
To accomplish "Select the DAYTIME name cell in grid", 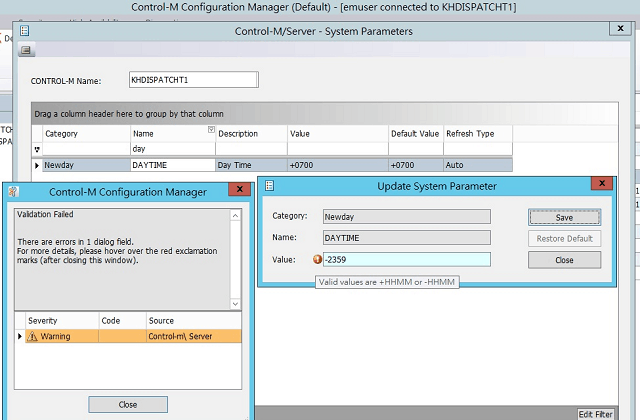I will click(173, 165).
